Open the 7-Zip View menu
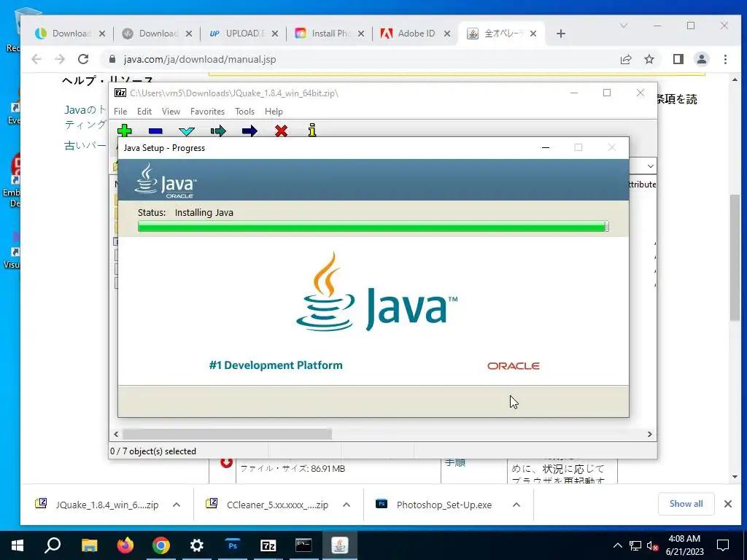This screenshot has height=560, width=747. [171, 112]
